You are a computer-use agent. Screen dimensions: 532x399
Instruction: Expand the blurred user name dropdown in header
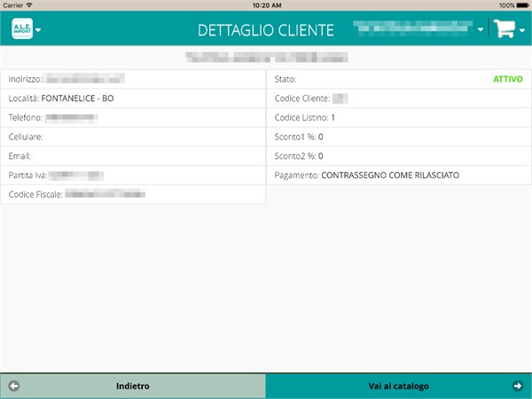click(x=419, y=29)
